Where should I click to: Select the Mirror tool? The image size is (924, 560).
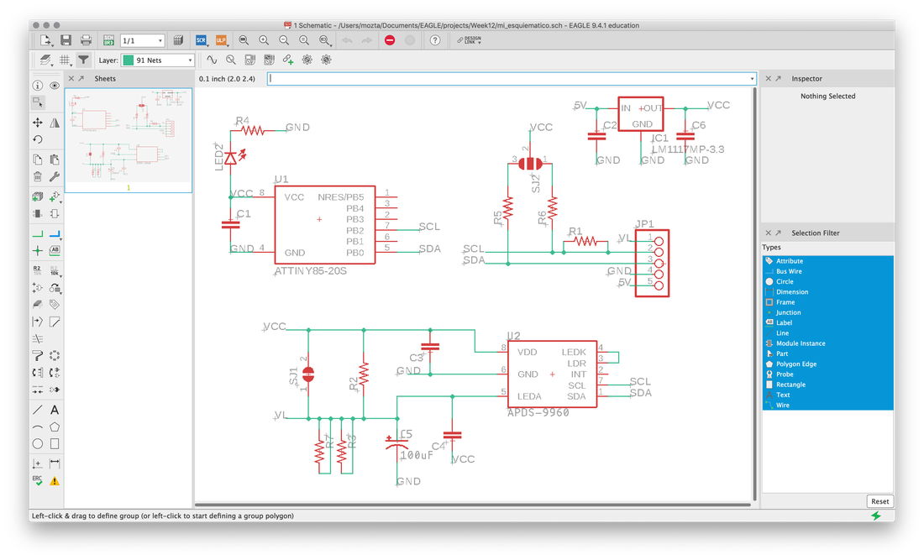click(x=55, y=123)
